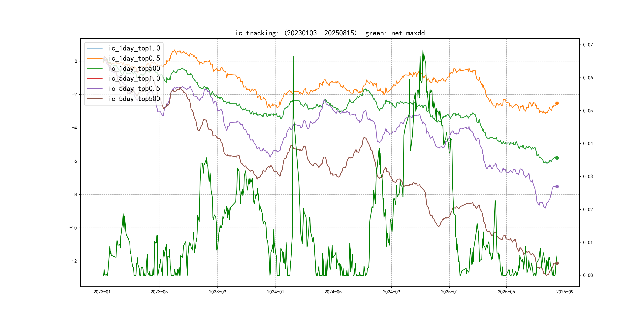Click the orange end-point marker dot
The image size is (644, 322).
[x=557, y=103]
